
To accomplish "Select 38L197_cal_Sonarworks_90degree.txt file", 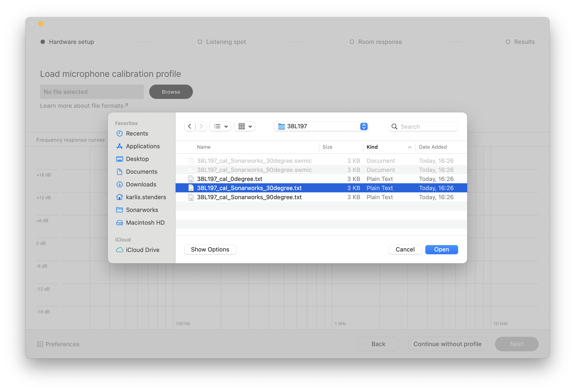I will point(249,197).
